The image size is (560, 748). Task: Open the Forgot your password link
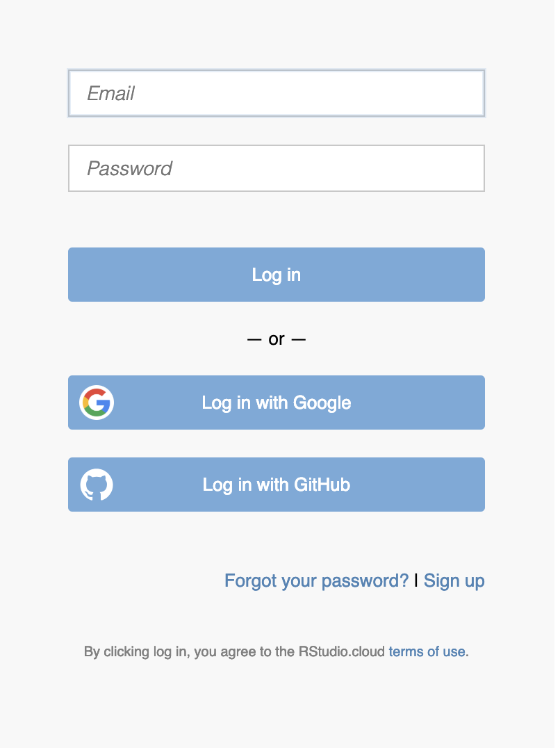point(316,580)
